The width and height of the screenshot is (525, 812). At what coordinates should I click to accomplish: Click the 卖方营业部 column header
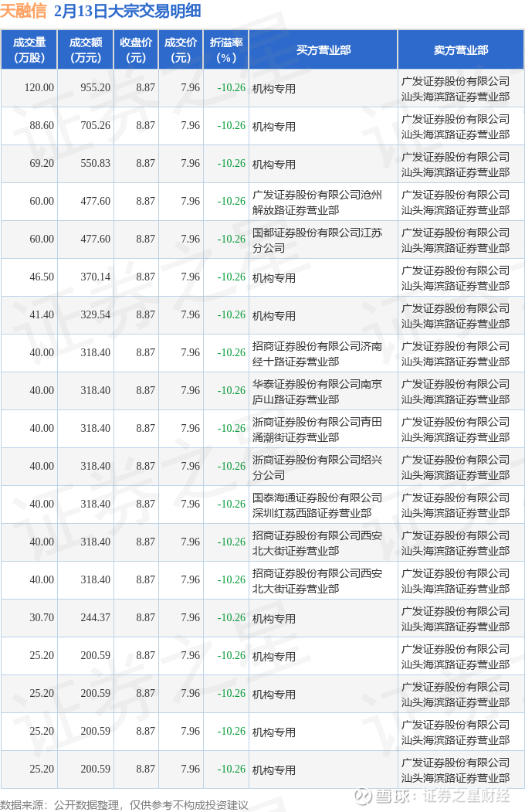point(461,49)
